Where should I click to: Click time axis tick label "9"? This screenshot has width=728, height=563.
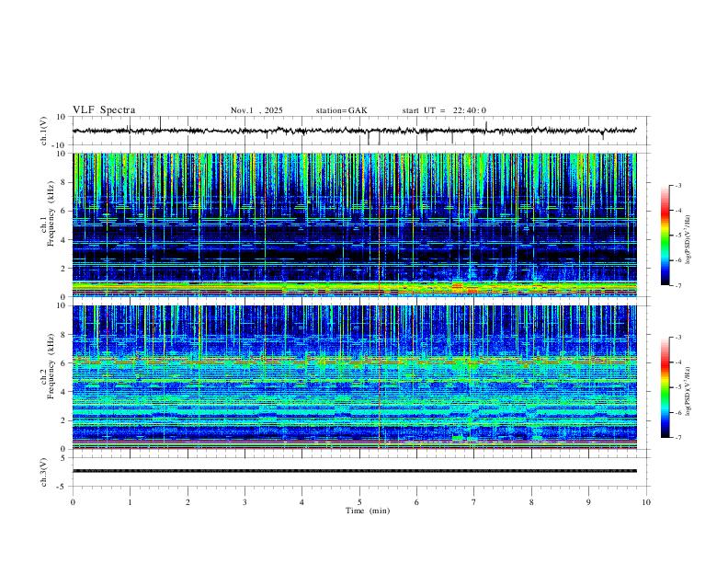[588, 502]
